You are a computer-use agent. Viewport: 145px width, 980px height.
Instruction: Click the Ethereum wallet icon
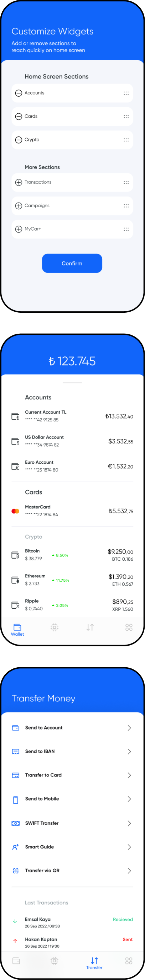pyautogui.click(x=15, y=580)
